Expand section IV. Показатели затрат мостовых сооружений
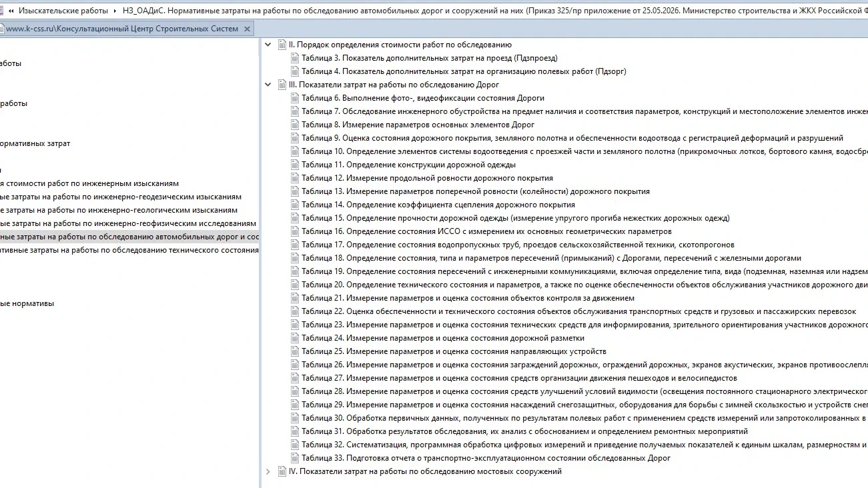 (268, 471)
